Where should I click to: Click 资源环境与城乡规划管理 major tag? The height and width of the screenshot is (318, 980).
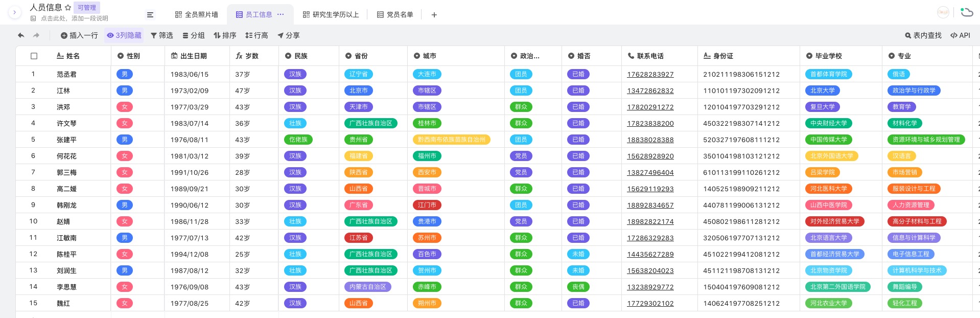(x=926, y=140)
